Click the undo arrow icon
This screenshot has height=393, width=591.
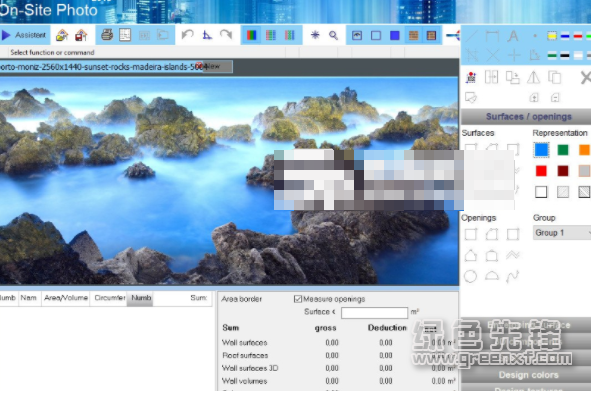point(187,35)
